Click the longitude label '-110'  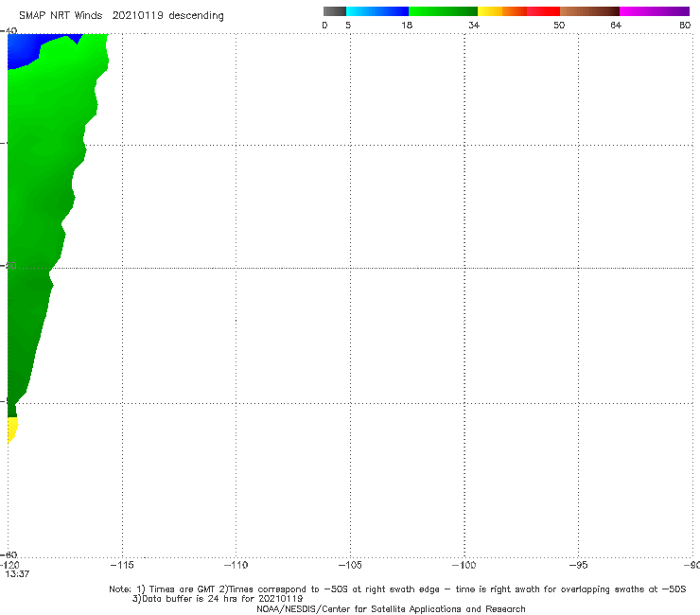tap(236, 565)
